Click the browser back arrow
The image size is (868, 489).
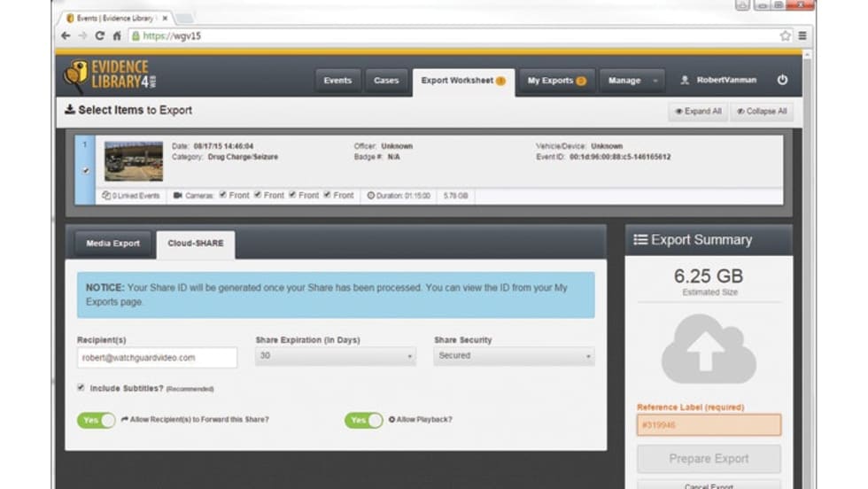[66, 36]
